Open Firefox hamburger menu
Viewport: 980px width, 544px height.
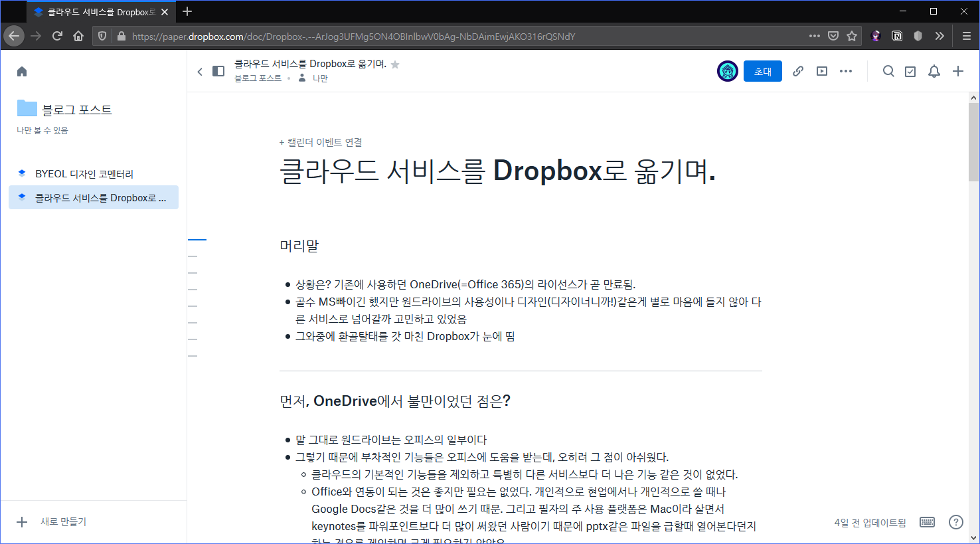click(967, 36)
